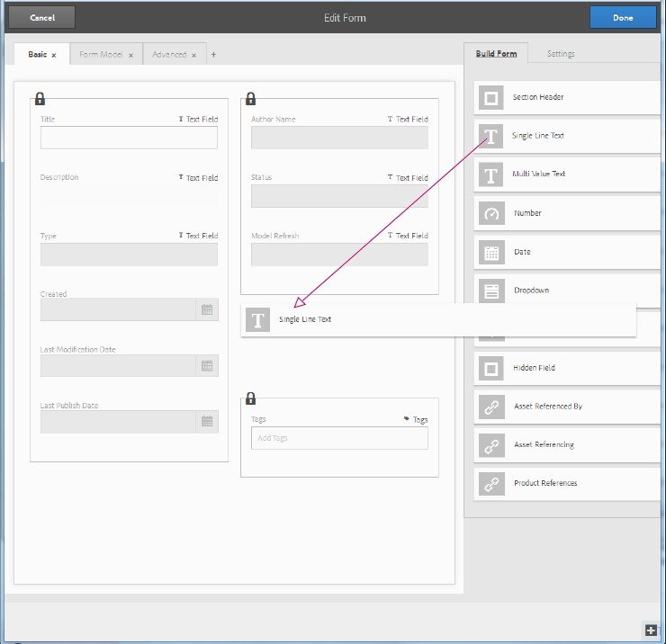The width and height of the screenshot is (666, 644).
Task: Click the Done button
Action: 623,17
